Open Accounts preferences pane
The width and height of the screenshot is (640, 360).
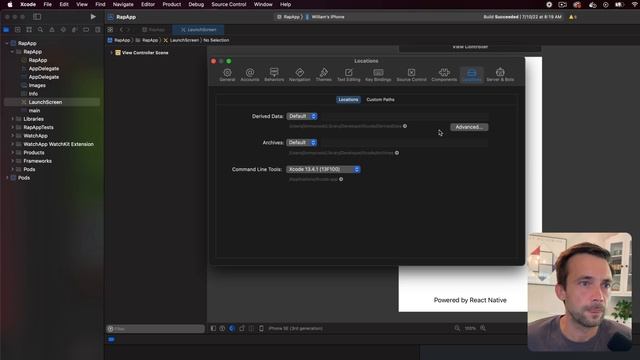tap(250, 75)
